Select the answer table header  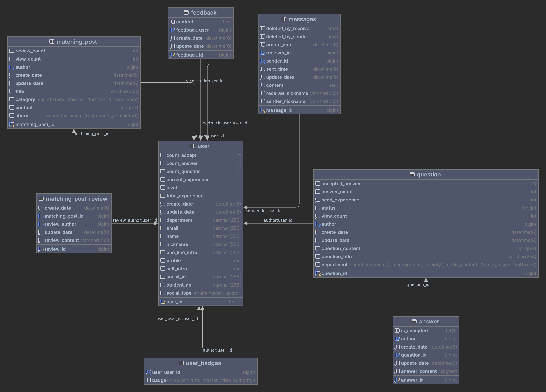pos(426,321)
